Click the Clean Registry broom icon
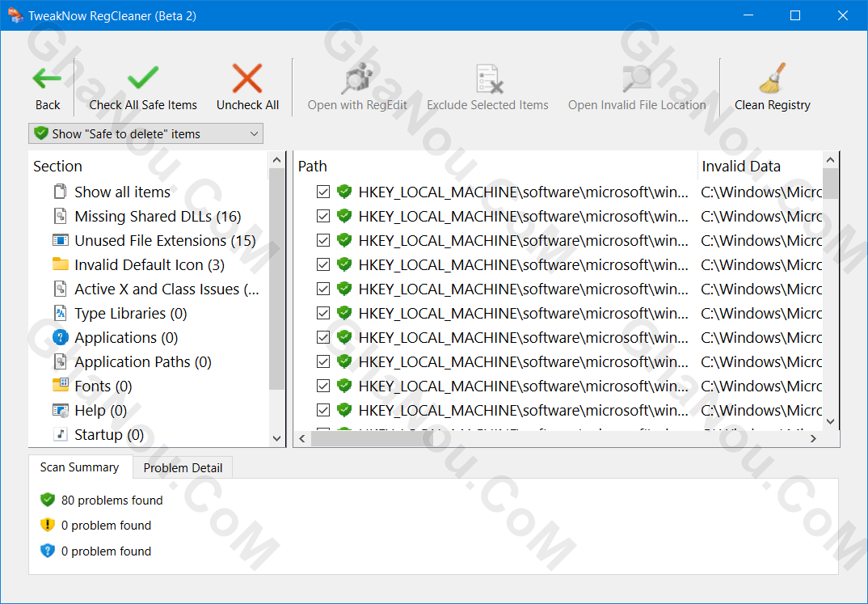Image resolution: width=868 pixels, height=604 pixels. [x=773, y=78]
